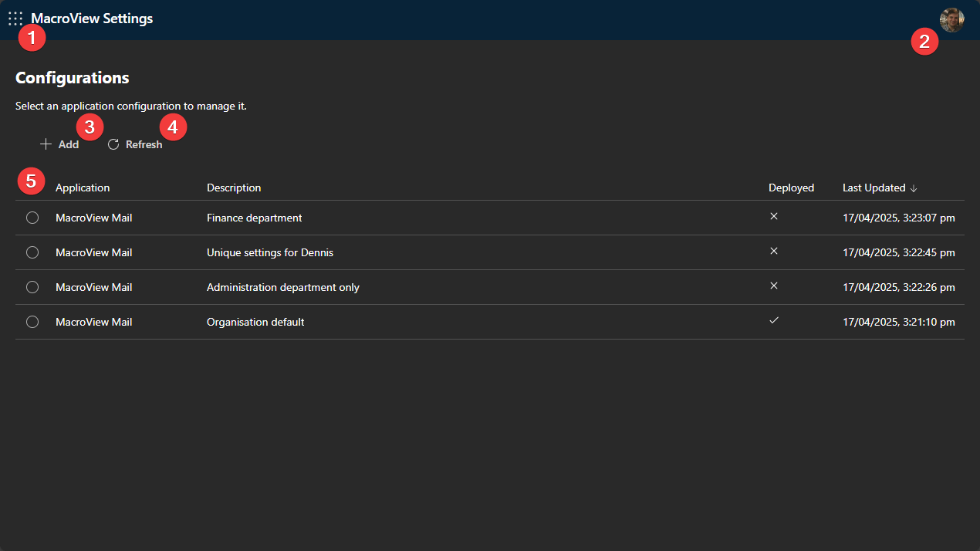Sort by the Deployed column header
The image size is (980, 551).
(x=791, y=188)
